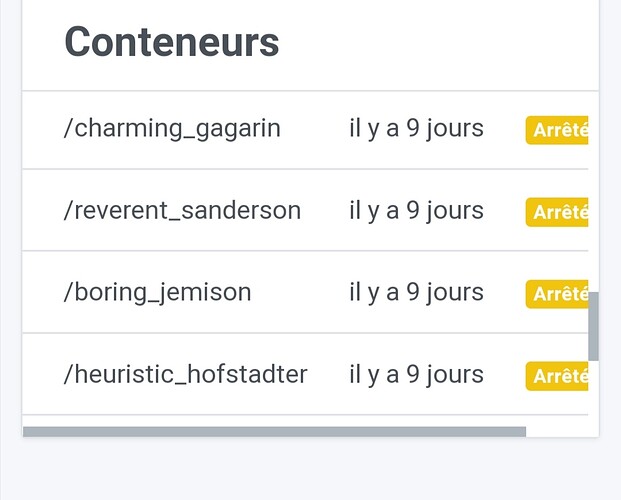This screenshot has height=500, width=621.
Task: Open the /charming_gagarin container
Action: tap(172, 129)
